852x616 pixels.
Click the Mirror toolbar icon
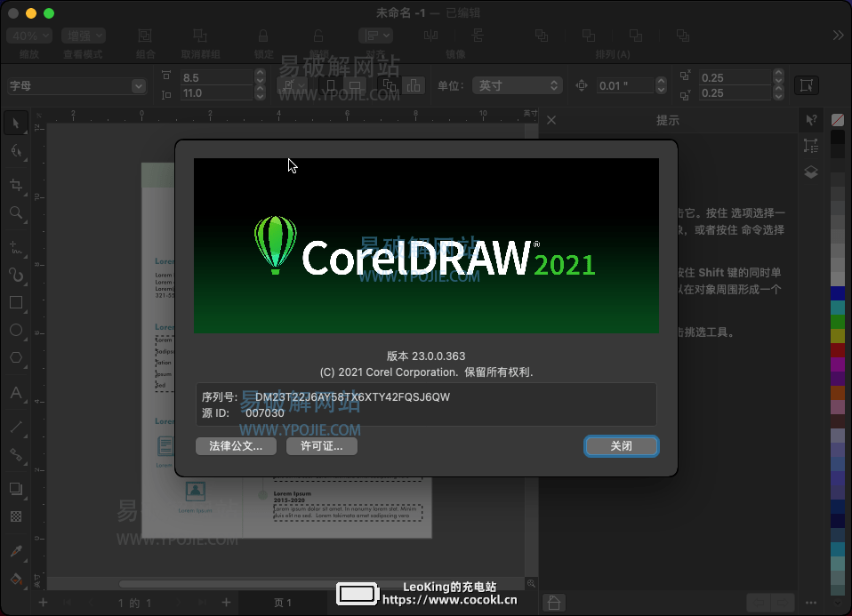[430, 36]
